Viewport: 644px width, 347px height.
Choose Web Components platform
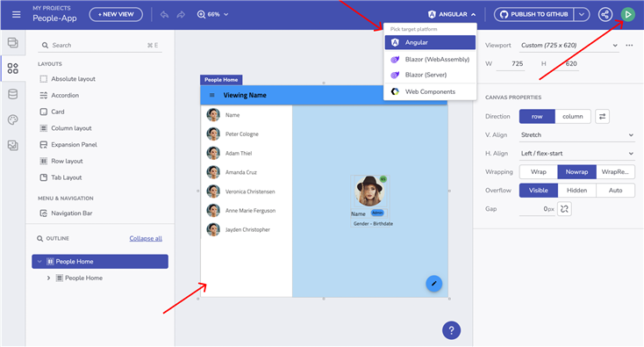(430, 91)
